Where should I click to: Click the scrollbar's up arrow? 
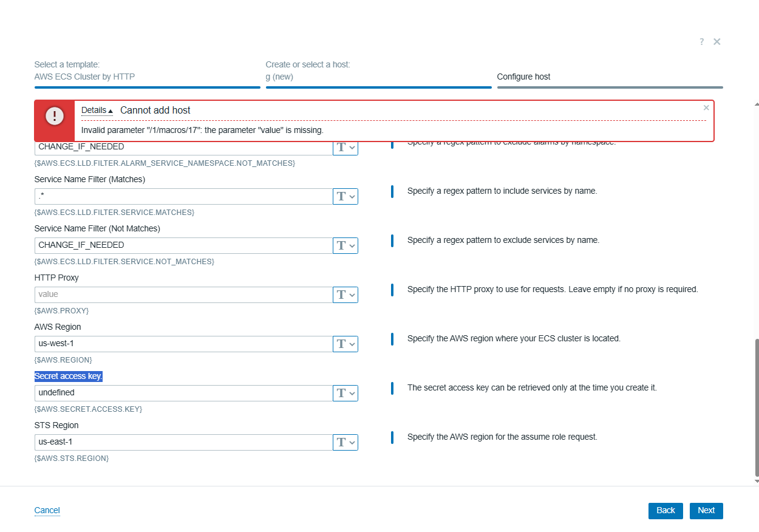coord(756,105)
